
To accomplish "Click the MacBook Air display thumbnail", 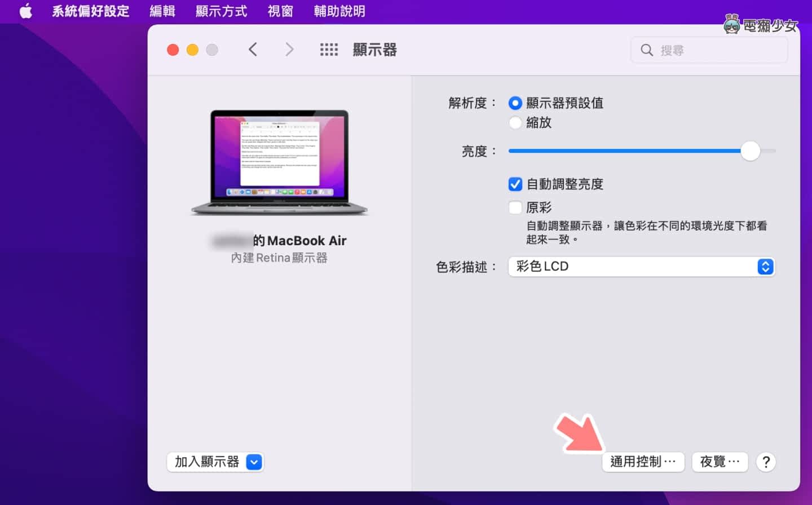I will tap(280, 162).
